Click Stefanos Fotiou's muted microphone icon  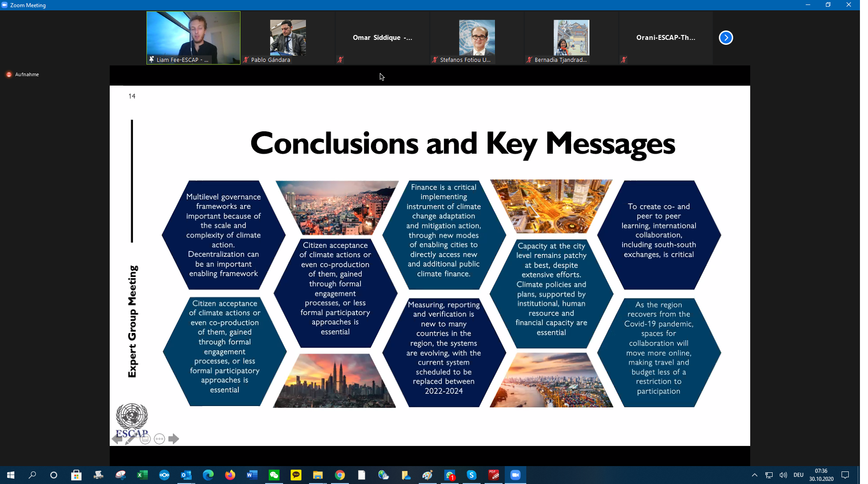tap(435, 60)
